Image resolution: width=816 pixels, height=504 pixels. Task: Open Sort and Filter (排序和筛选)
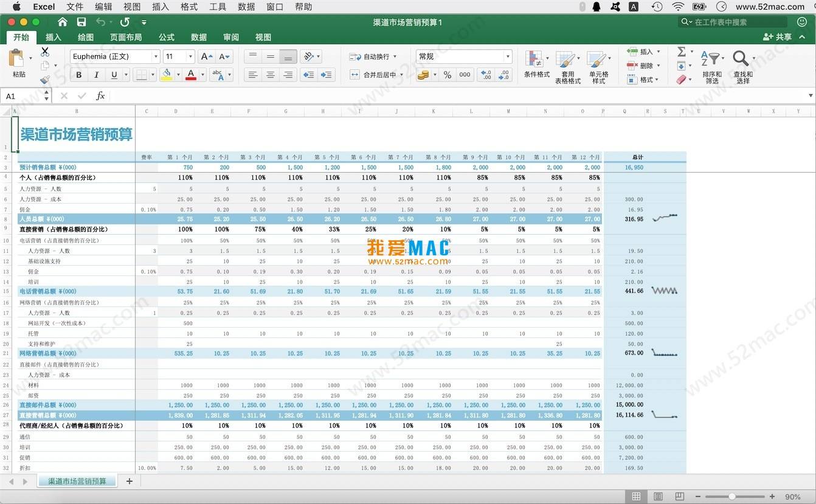click(x=711, y=67)
